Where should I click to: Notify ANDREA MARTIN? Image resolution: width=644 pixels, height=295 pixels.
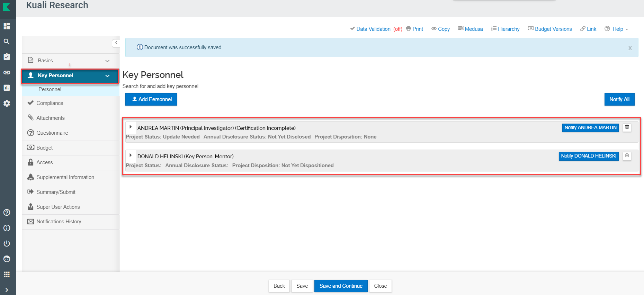590,127
